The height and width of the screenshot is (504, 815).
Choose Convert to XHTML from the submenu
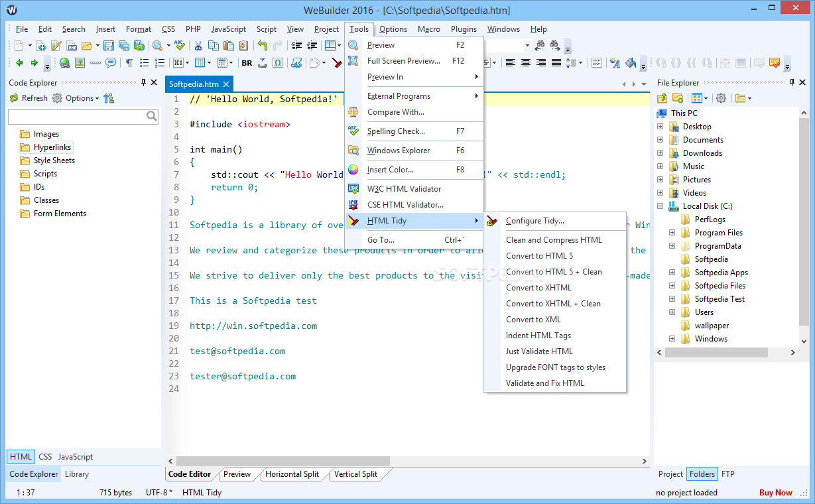coord(538,288)
